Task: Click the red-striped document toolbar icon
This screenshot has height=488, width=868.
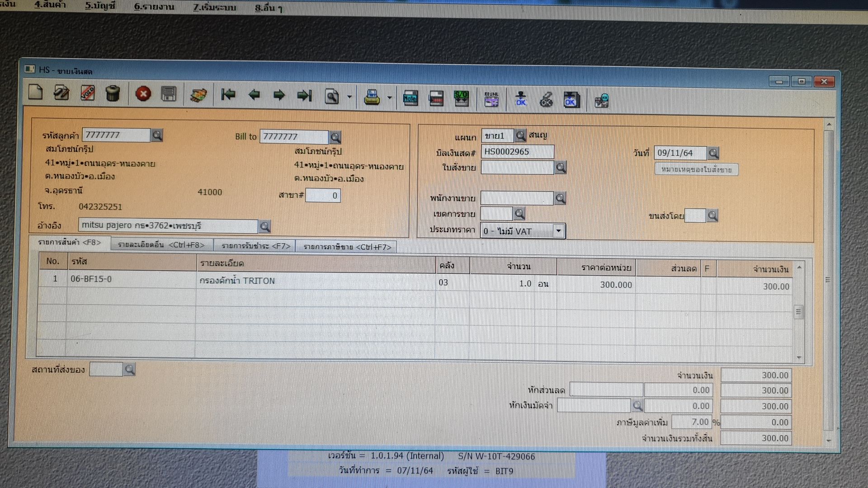Action: 436,99
